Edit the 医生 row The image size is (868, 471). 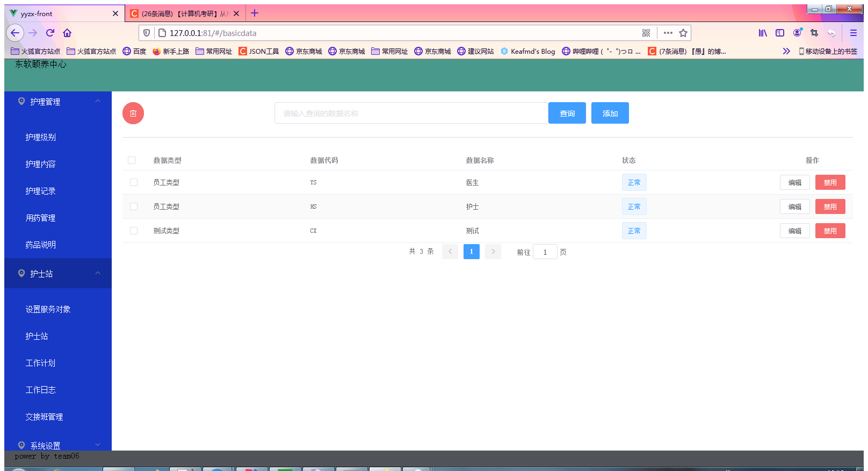(x=795, y=182)
